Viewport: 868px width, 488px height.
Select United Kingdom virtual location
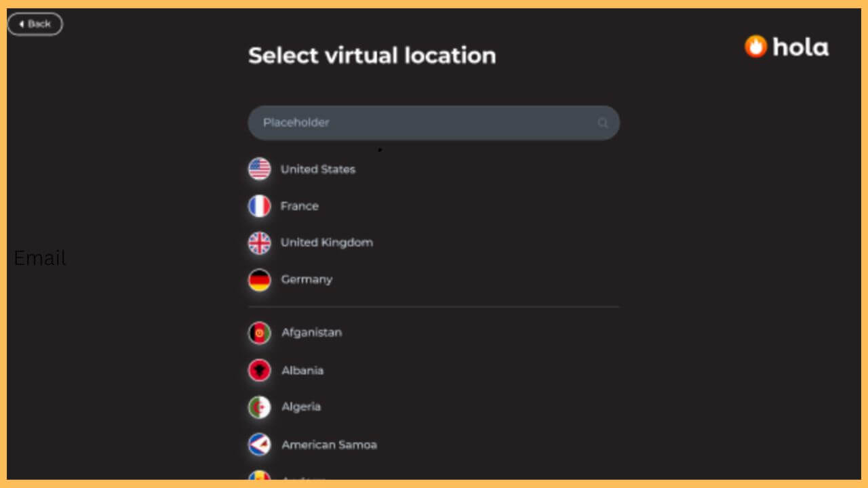coord(327,242)
